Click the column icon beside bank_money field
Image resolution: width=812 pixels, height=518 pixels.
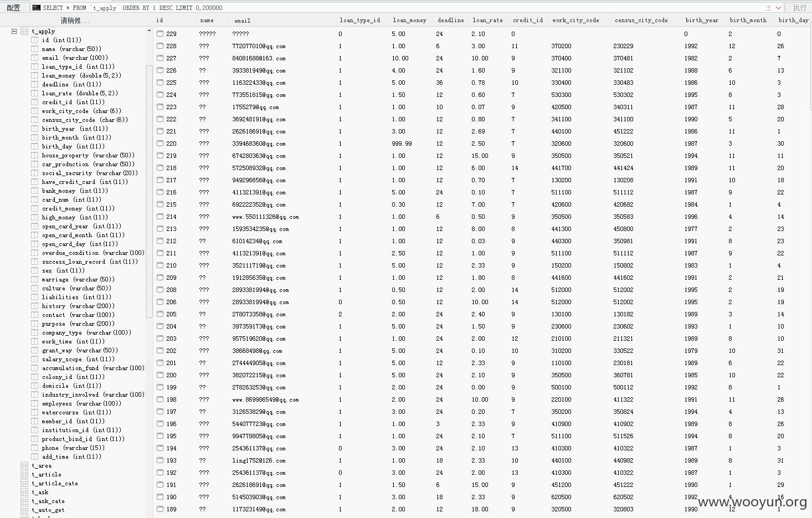[35, 191]
